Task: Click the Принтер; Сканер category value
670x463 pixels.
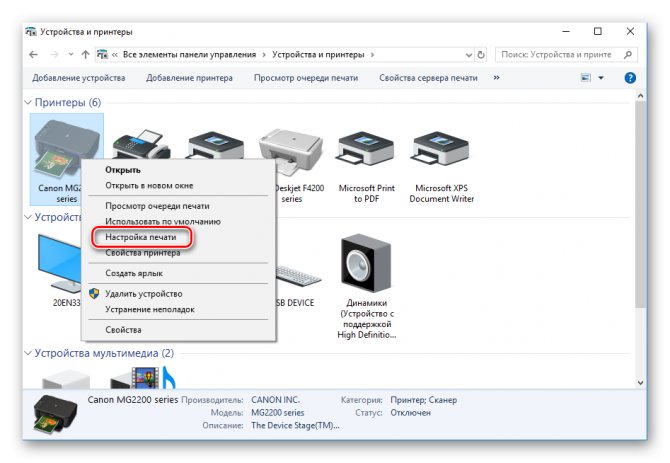Action: pos(423,400)
